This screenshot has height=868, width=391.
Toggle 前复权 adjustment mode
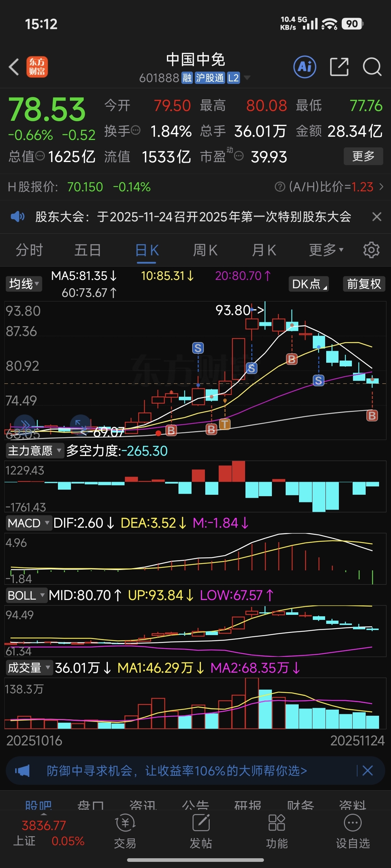pyautogui.click(x=364, y=284)
